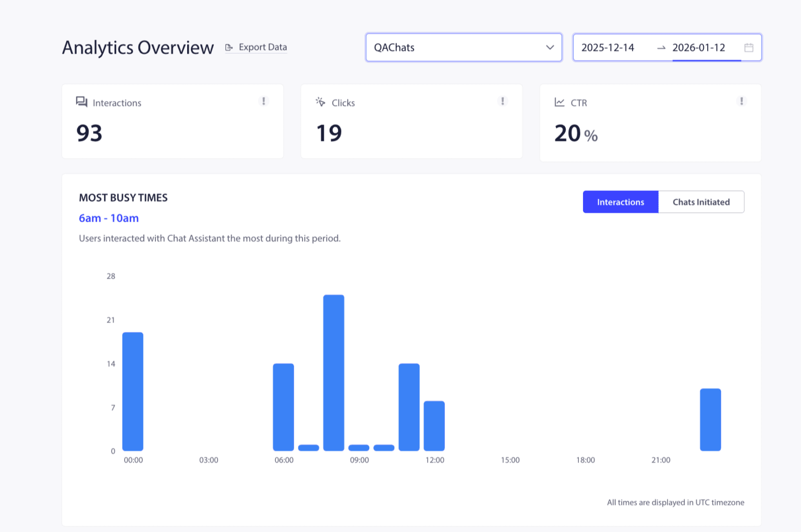
Task: Click the 6am - 10am busy times link
Action: point(108,218)
